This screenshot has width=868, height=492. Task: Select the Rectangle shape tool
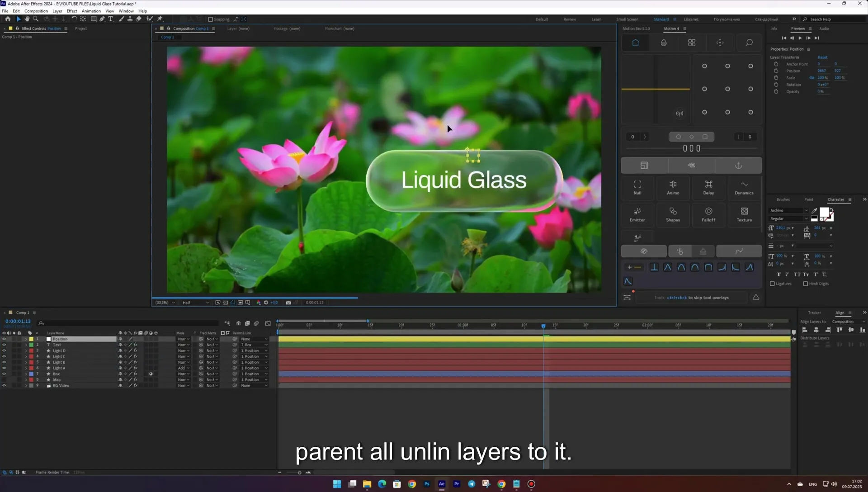pyautogui.click(x=94, y=19)
